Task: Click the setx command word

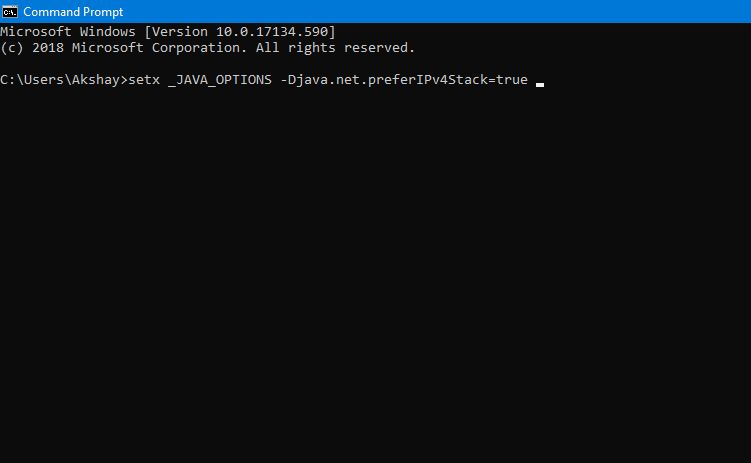Action: (144, 79)
